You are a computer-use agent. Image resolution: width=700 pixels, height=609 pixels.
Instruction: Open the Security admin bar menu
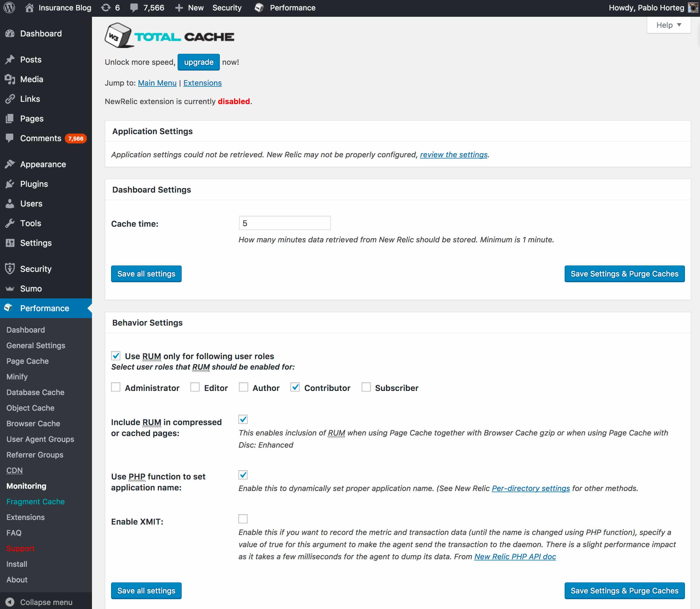pyautogui.click(x=227, y=8)
